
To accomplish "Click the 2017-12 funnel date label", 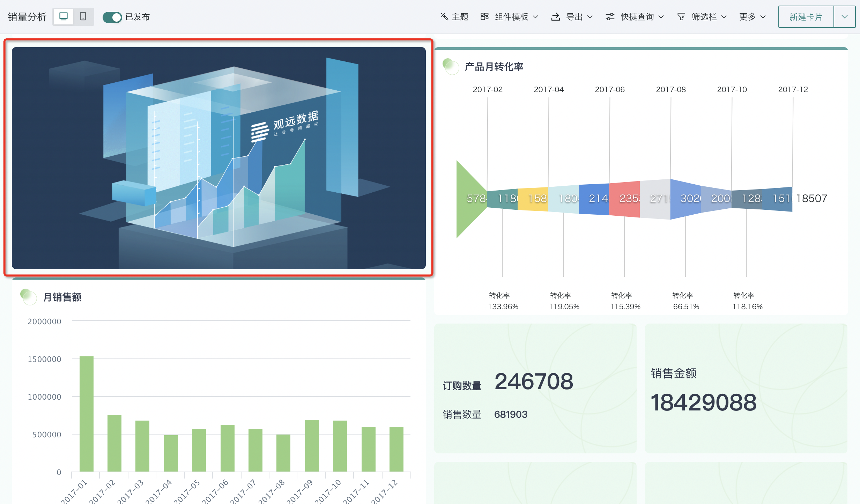I will tap(793, 89).
